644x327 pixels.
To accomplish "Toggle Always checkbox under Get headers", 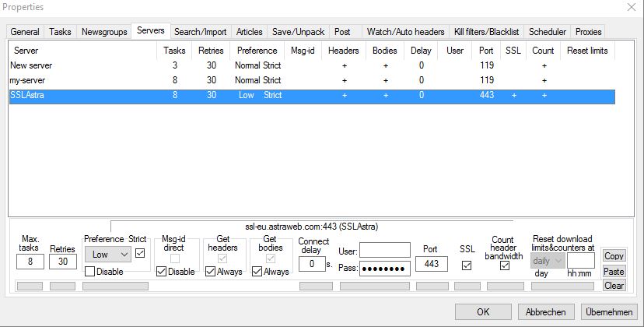I will click(211, 272).
